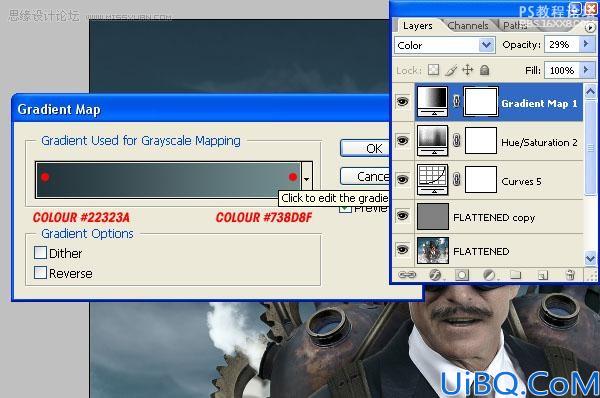This screenshot has width=600, height=398.
Task: Click the Fill 100% field
Action: [x=562, y=70]
